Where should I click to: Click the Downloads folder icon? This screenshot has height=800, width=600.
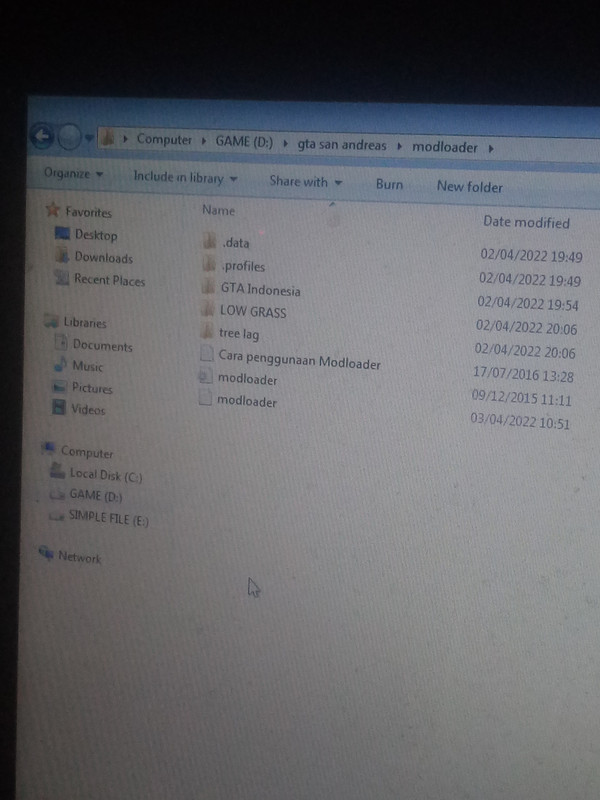(62, 255)
